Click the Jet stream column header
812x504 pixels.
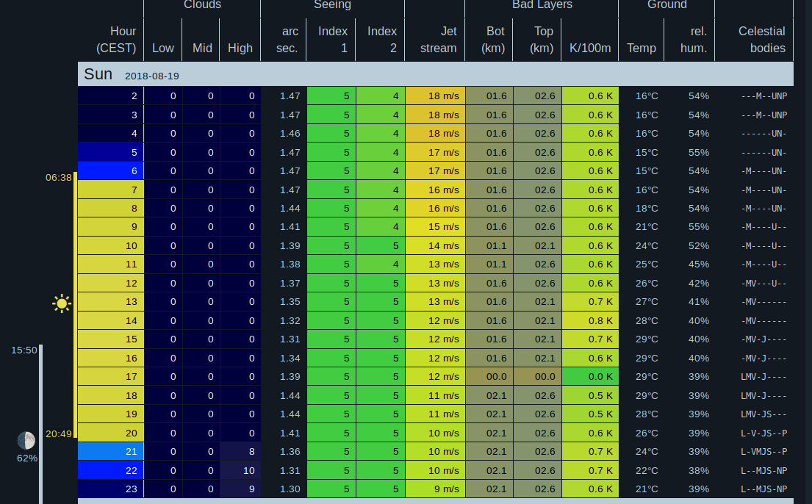click(438, 40)
